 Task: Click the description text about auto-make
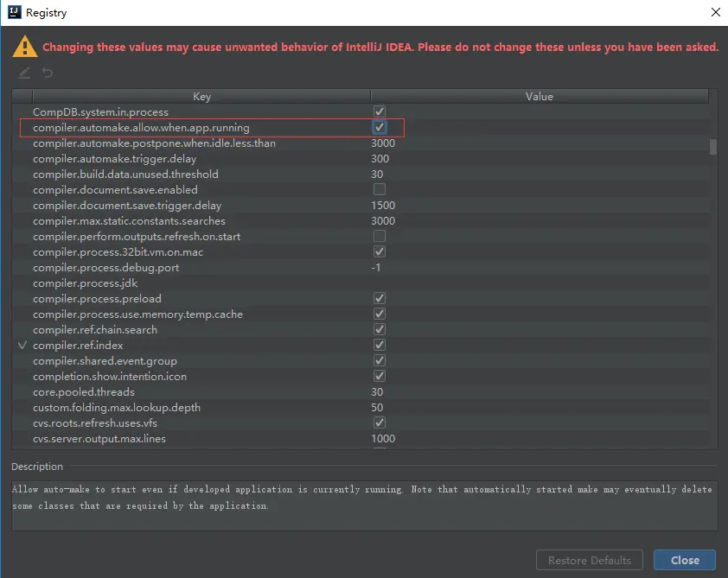[362, 498]
